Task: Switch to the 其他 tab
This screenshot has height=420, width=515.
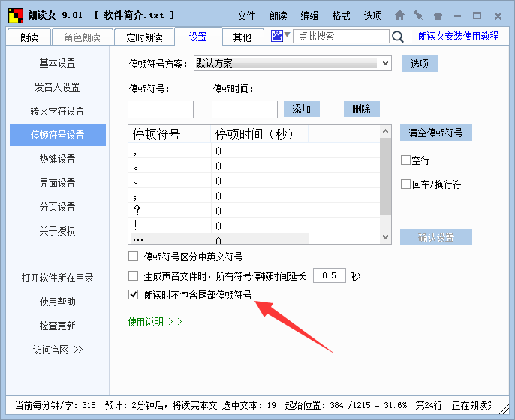Action: click(242, 37)
